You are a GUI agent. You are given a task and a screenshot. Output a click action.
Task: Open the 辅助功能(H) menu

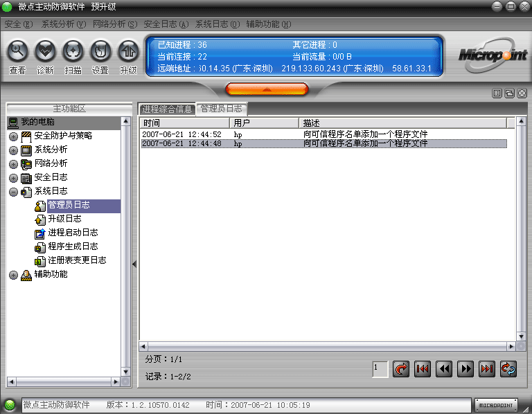coord(268,24)
